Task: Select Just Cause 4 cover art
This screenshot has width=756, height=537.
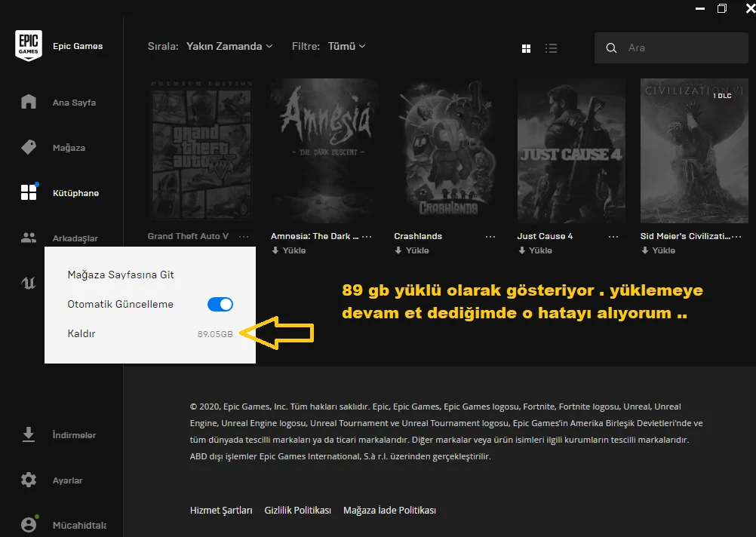Action: (x=571, y=151)
